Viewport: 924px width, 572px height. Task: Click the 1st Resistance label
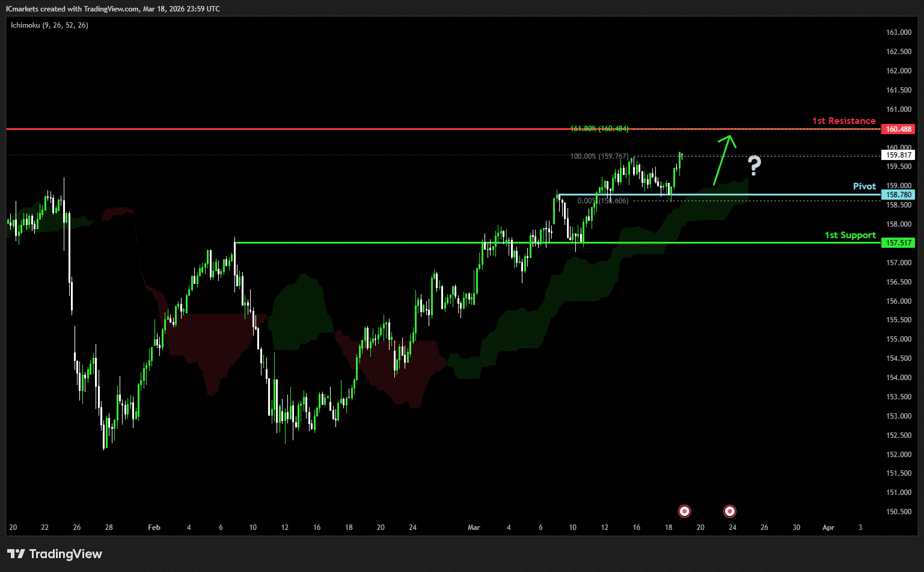pos(843,121)
